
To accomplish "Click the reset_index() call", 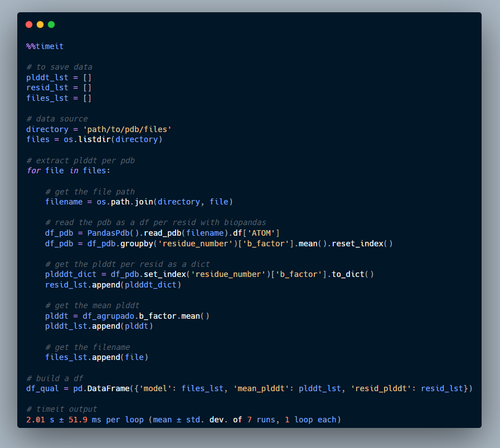I will pyautogui.click(x=362, y=244).
